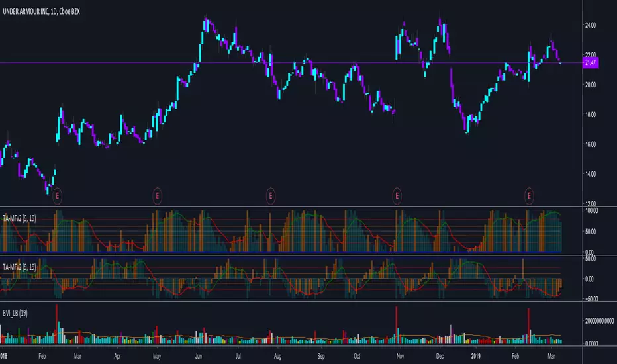Click the tallest red volume bar in November
The height and width of the screenshot is (364, 617).
(397, 325)
